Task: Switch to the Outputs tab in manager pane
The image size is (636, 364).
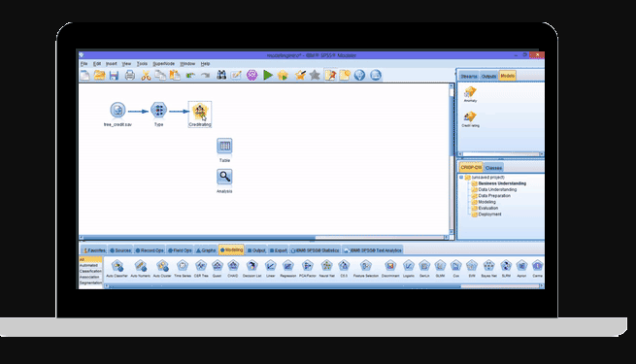Action: pos(488,77)
